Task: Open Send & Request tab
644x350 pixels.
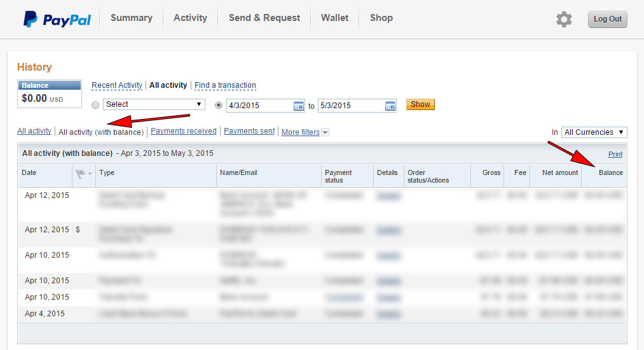Action: (x=264, y=18)
